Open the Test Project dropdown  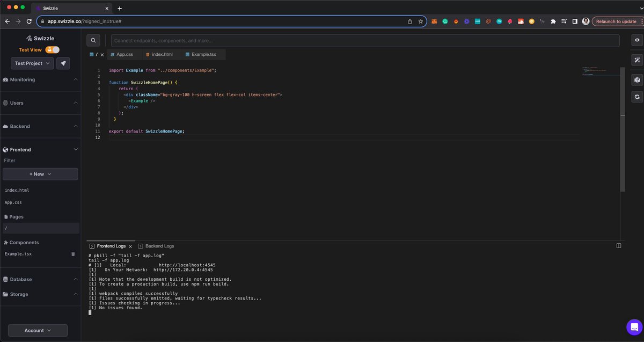click(32, 63)
